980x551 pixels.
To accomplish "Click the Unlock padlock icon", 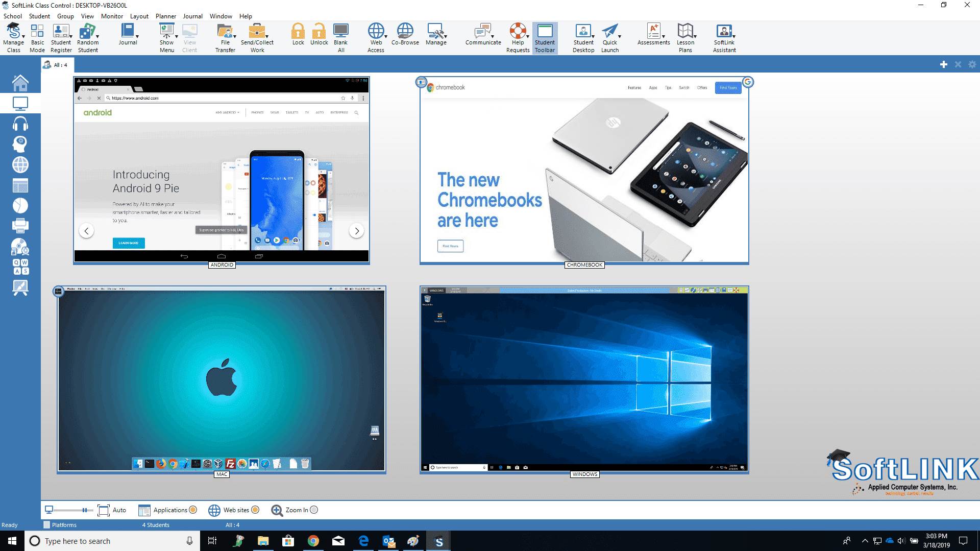I will click(x=319, y=35).
